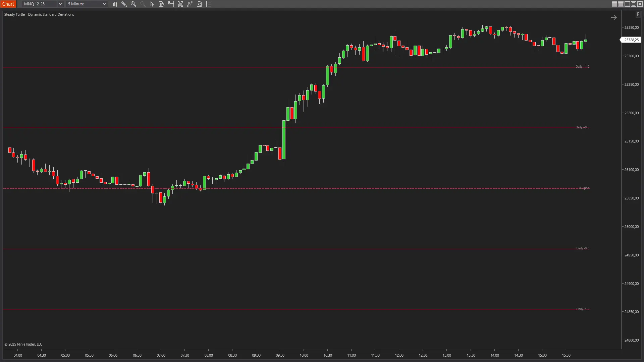644x362 pixels.
Task: Open the chart properties list icon
Action: [x=209, y=4]
